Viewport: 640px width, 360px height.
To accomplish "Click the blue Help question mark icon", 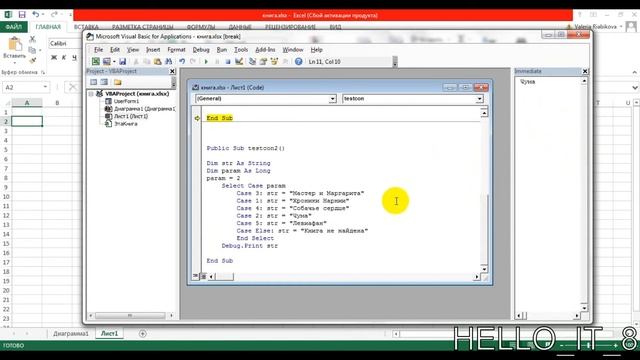I will point(299,62).
